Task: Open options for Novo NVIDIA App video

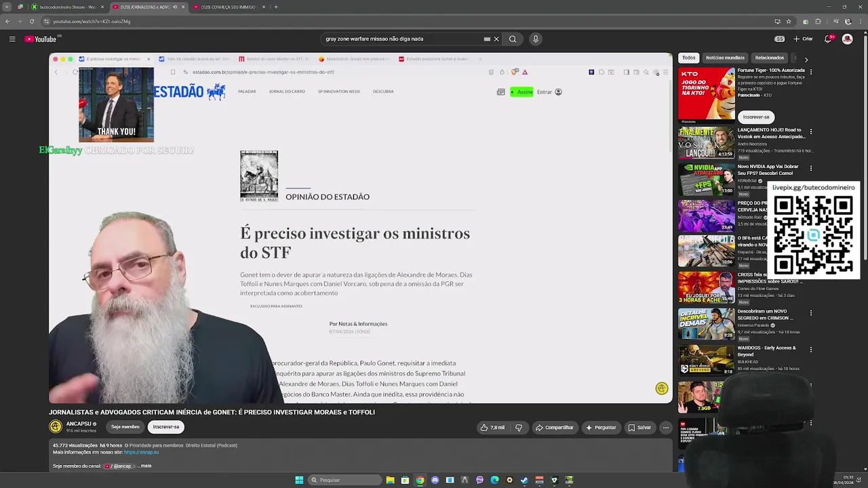Action: (810, 168)
